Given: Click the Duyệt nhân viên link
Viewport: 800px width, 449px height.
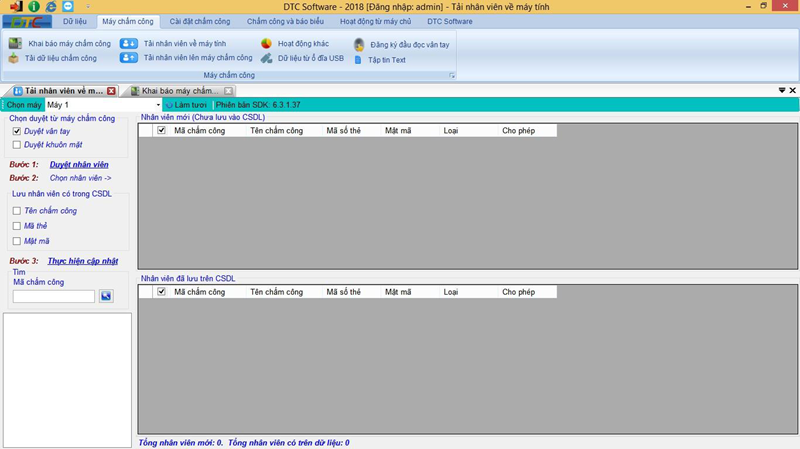Looking at the screenshot, I should click(x=79, y=164).
